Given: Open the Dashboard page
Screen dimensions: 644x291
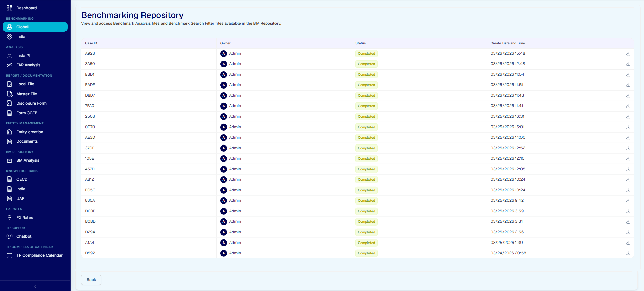Looking at the screenshot, I should (x=35, y=8).
